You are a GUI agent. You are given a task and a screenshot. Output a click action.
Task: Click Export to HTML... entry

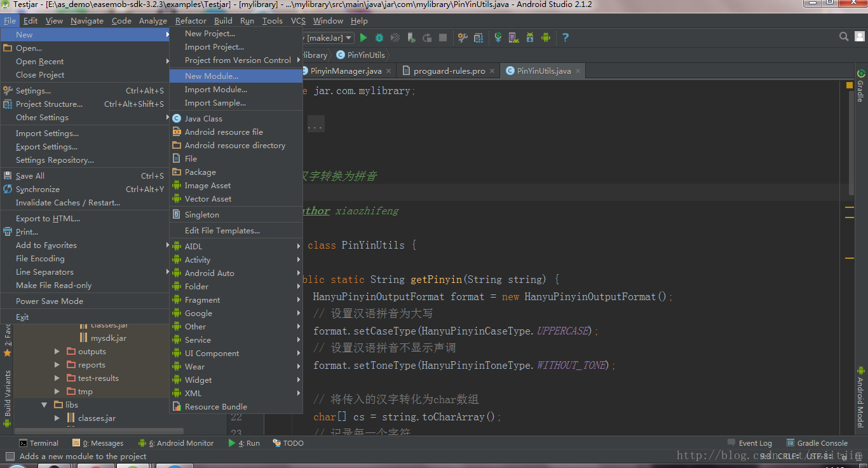click(x=85, y=218)
